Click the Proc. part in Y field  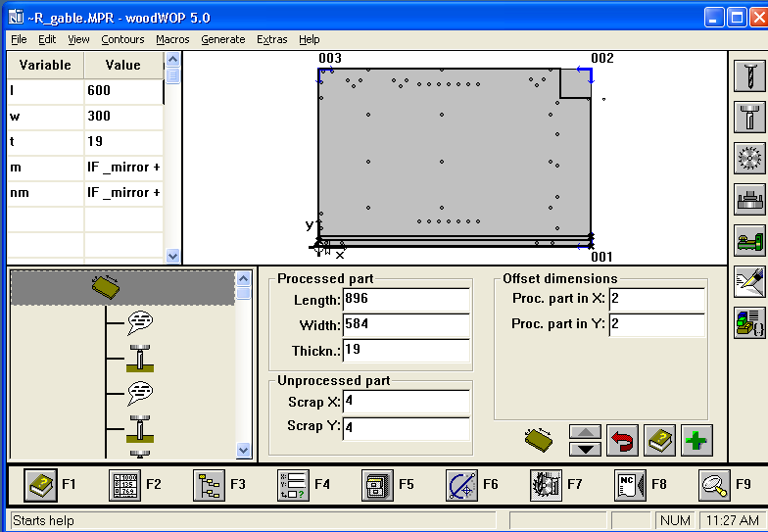[656, 325]
